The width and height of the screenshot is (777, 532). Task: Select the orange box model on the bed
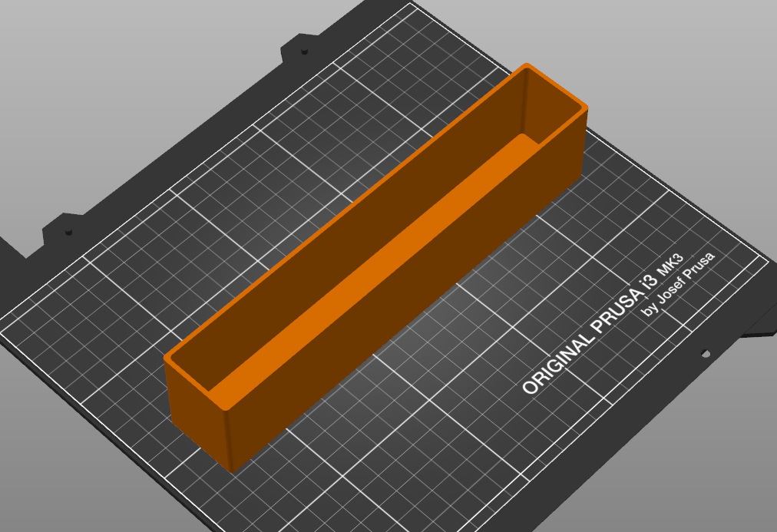pos(375,268)
